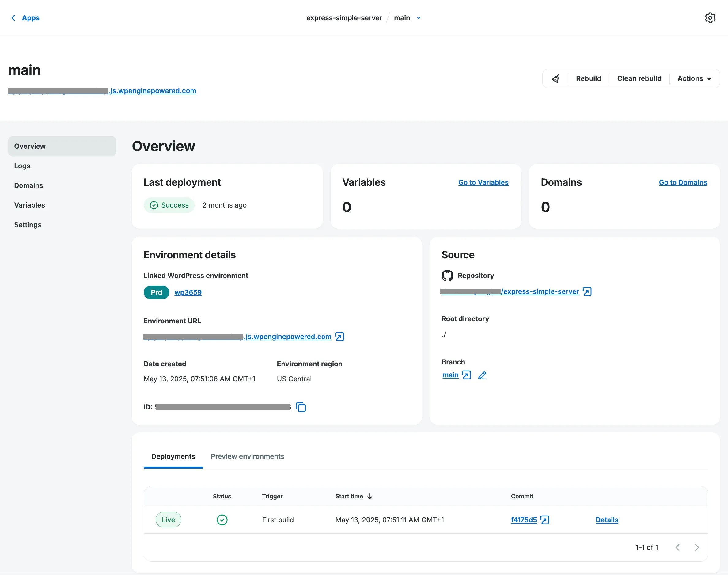This screenshot has width=728, height=575.
Task: Click the Success deployment badge
Action: tap(169, 205)
